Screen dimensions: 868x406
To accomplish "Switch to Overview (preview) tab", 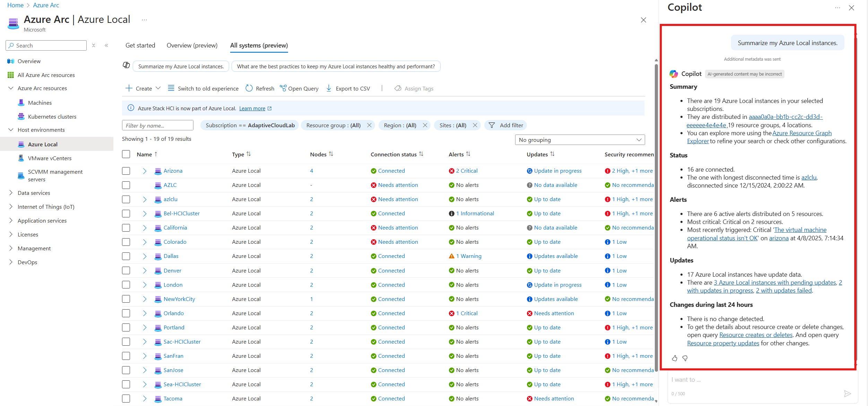I will [x=192, y=45].
